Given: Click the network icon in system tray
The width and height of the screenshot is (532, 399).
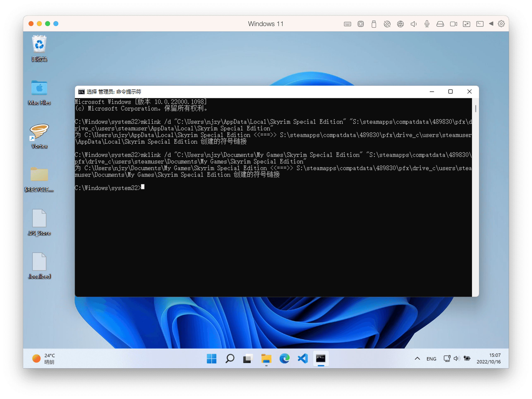Looking at the screenshot, I should tap(447, 359).
